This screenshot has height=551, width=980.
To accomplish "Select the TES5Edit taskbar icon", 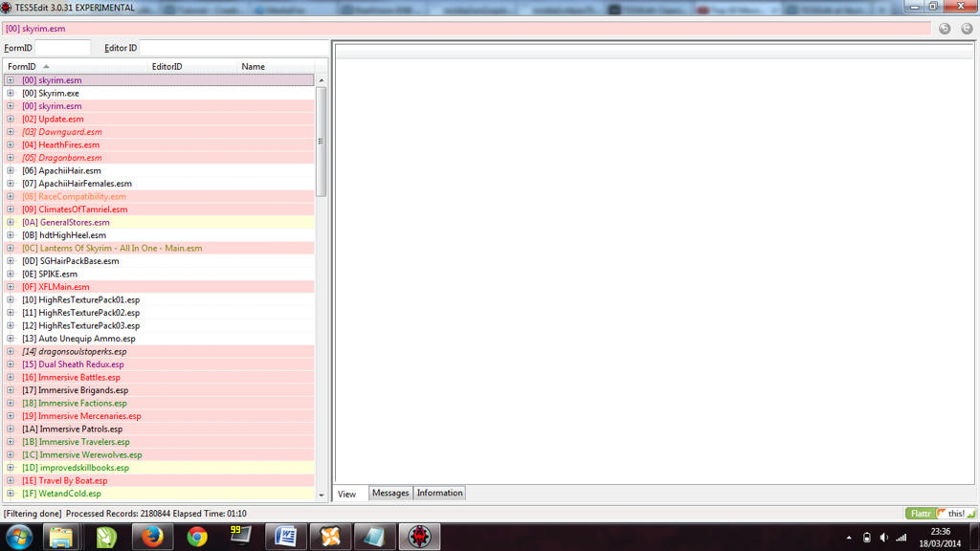I will click(x=419, y=538).
